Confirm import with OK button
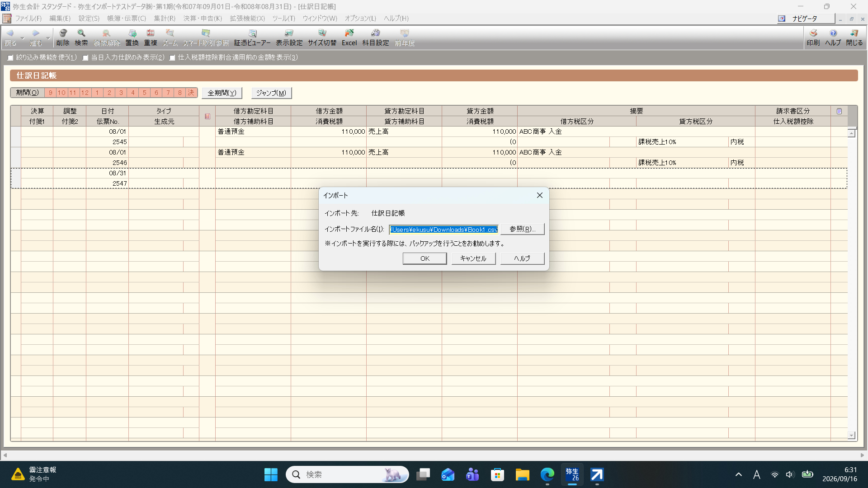 click(x=425, y=258)
